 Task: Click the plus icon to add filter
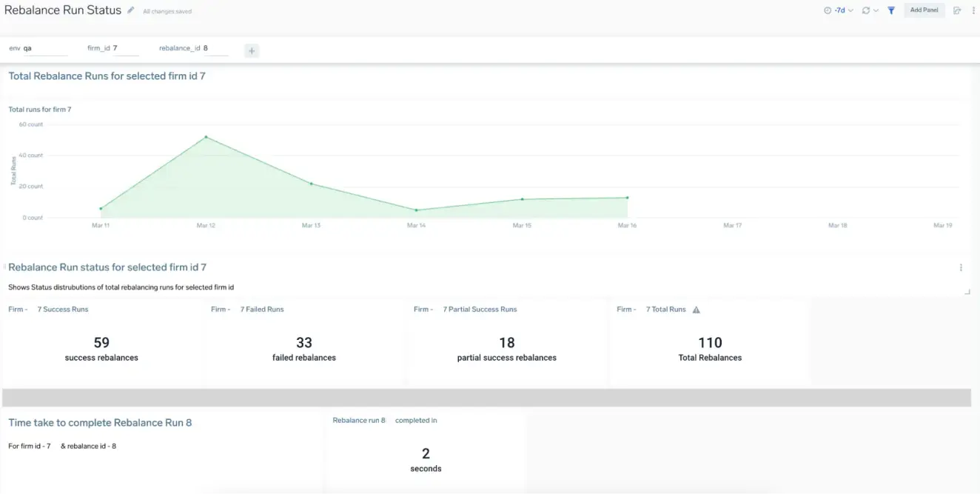pyautogui.click(x=252, y=51)
